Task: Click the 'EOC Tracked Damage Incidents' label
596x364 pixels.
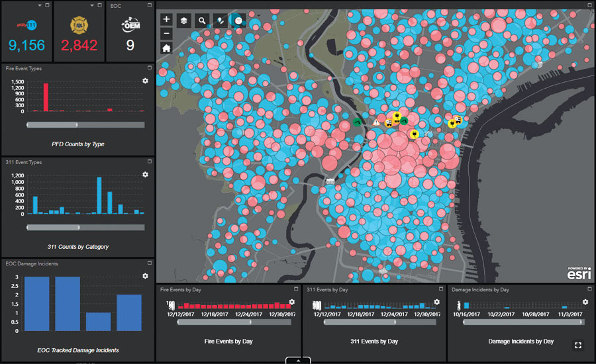Action: coord(78,350)
